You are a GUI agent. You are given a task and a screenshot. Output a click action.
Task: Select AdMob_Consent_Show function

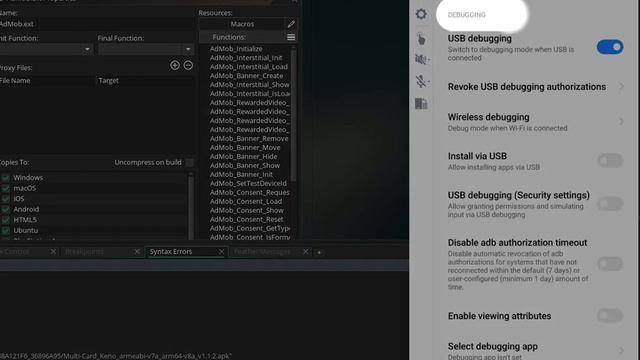point(247,210)
